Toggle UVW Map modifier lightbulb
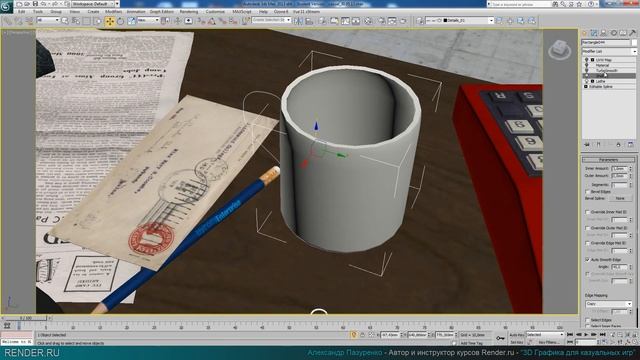640x360 pixels. click(x=587, y=60)
